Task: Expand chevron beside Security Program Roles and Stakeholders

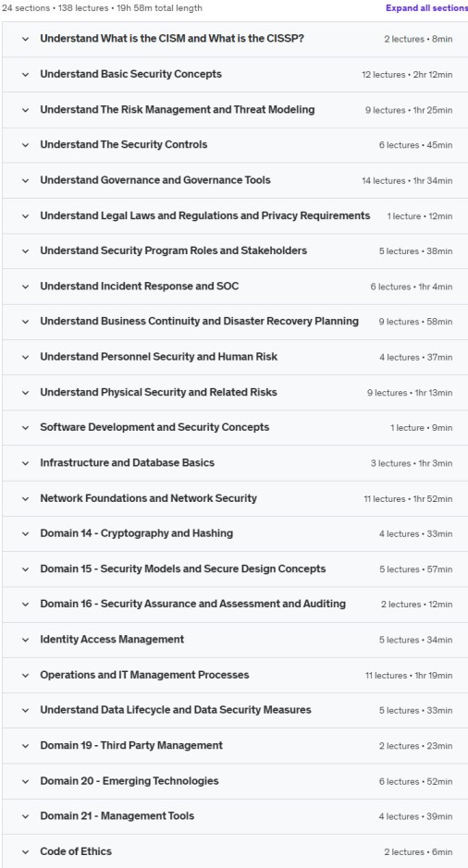Action: pyautogui.click(x=26, y=251)
